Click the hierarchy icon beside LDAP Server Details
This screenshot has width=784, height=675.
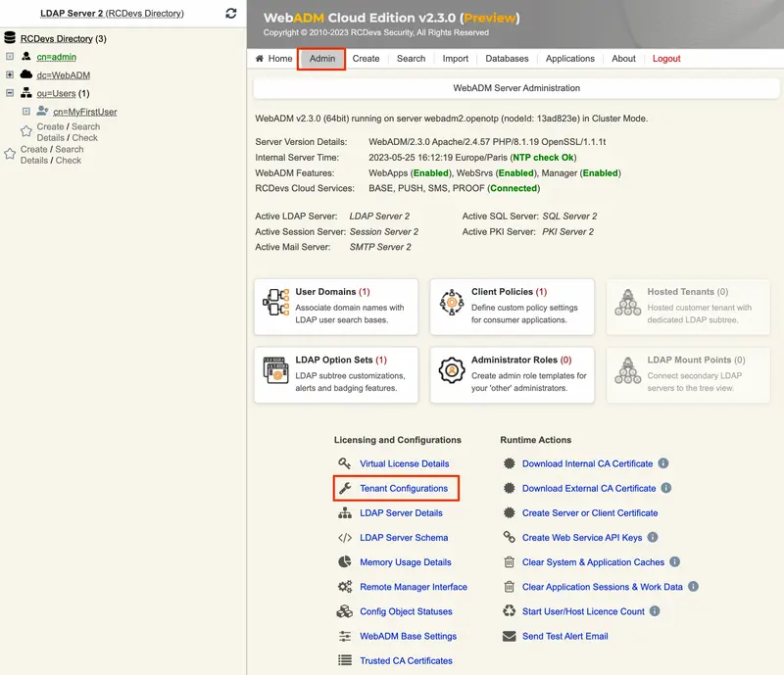pos(345,512)
